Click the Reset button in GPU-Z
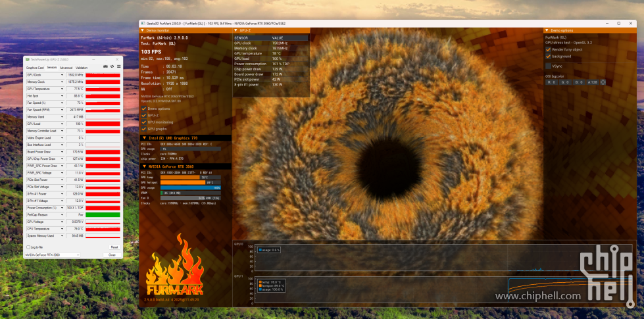Screen dimensions: 644x319 click(114, 247)
